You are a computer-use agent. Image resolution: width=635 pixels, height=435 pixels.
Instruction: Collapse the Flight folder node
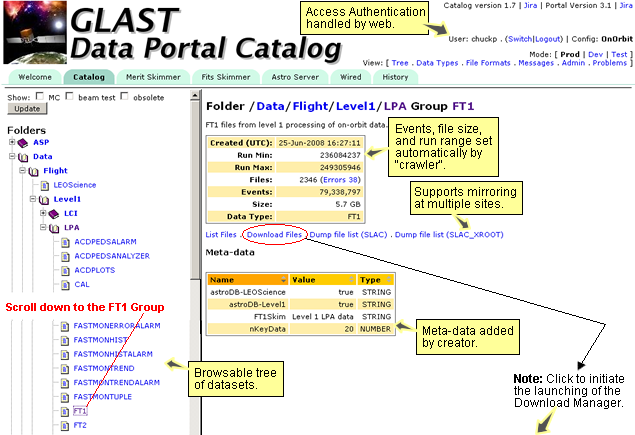pos(22,171)
